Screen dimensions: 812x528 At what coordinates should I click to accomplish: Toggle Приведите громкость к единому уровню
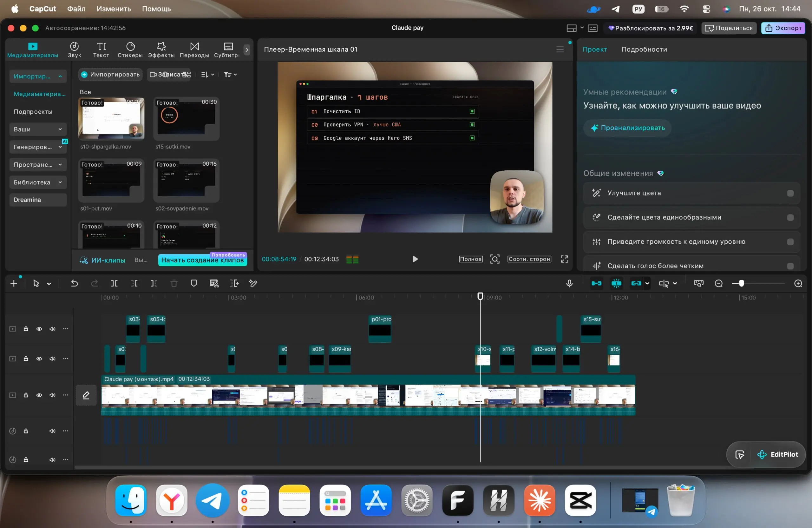(x=790, y=242)
